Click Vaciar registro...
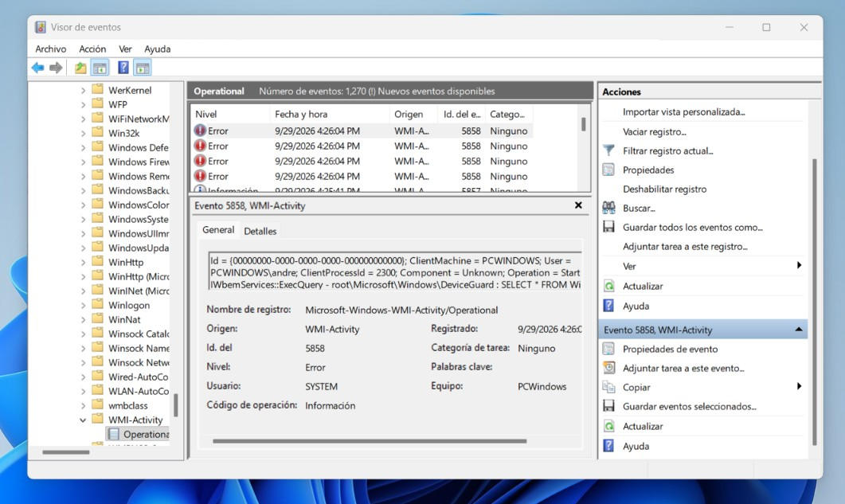845x504 pixels. 655,131
